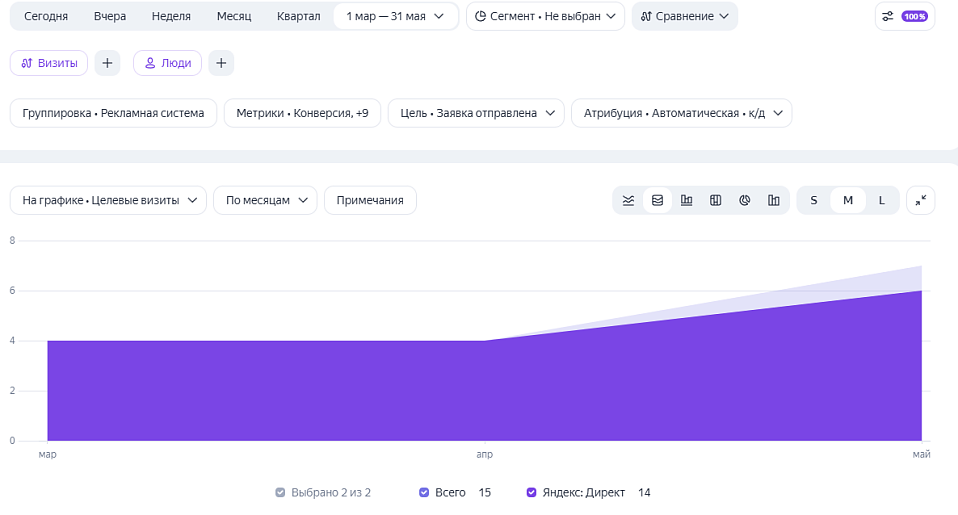Select the stacked columns chart icon

tap(715, 200)
